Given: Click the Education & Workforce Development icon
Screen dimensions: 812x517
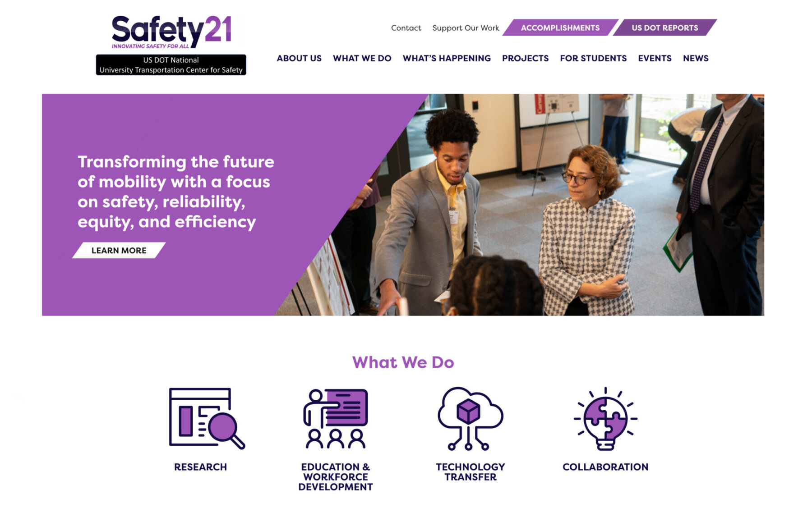Looking at the screenshot, I should 336,418.
